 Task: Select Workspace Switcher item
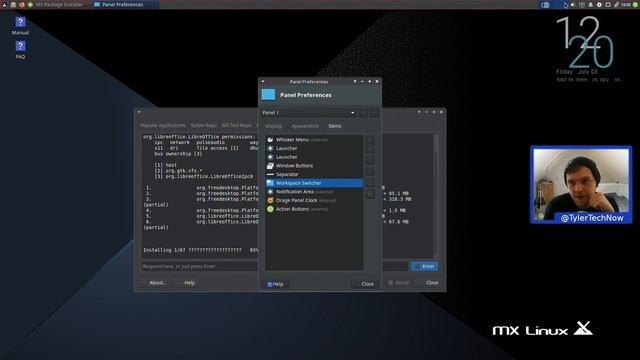314,183
